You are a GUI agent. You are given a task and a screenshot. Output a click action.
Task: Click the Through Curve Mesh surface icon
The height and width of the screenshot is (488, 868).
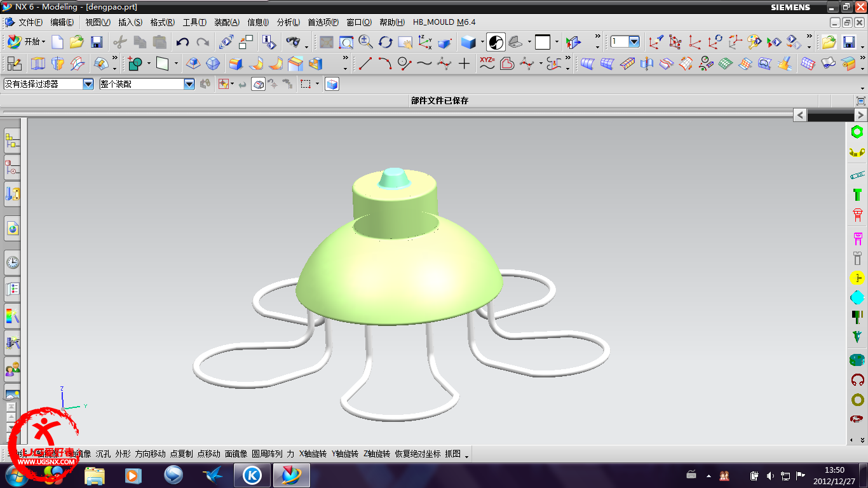point(607,64)
